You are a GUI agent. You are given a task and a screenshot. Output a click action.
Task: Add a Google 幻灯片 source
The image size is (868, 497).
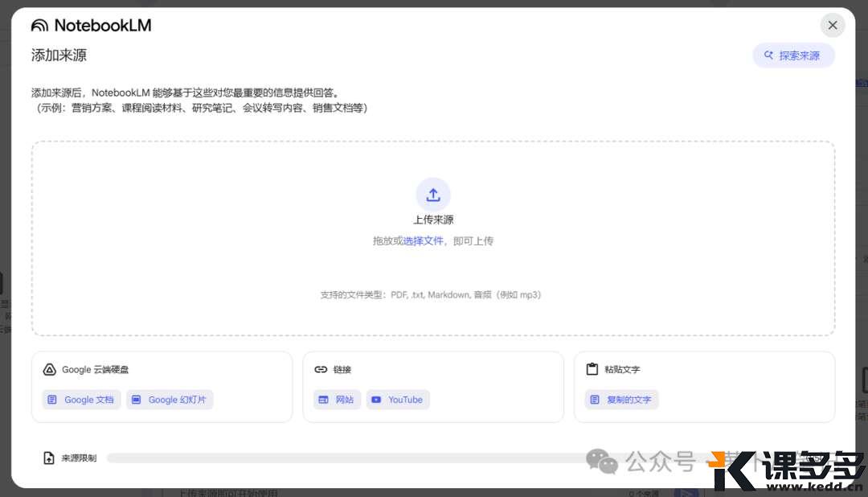(170, 400)
